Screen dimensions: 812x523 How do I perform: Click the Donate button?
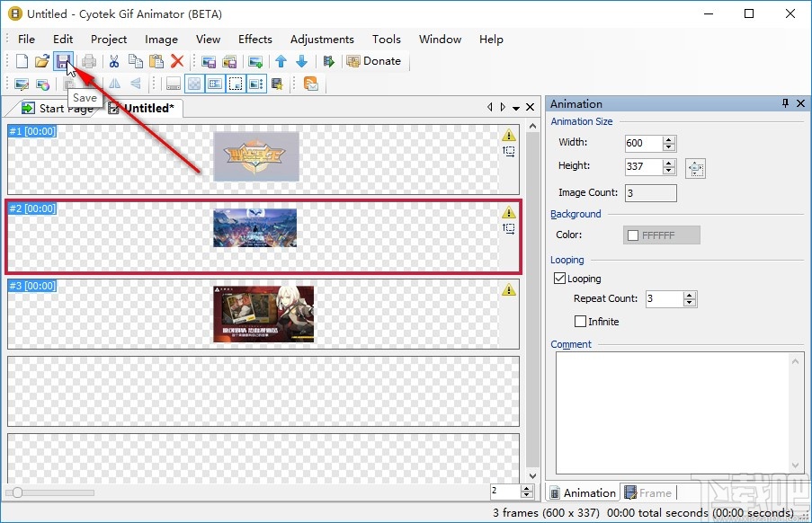coord(374,61)
